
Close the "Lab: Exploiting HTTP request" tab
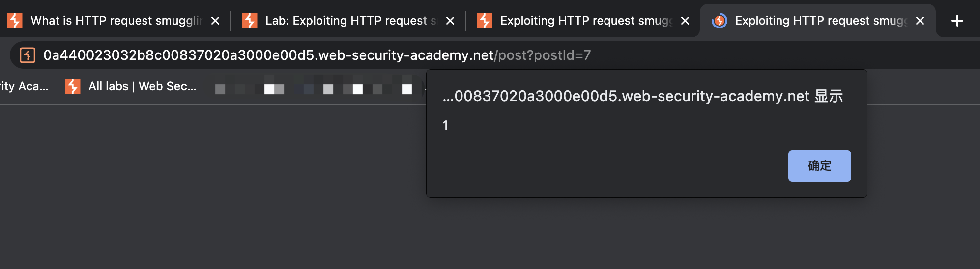pos(450,21)
